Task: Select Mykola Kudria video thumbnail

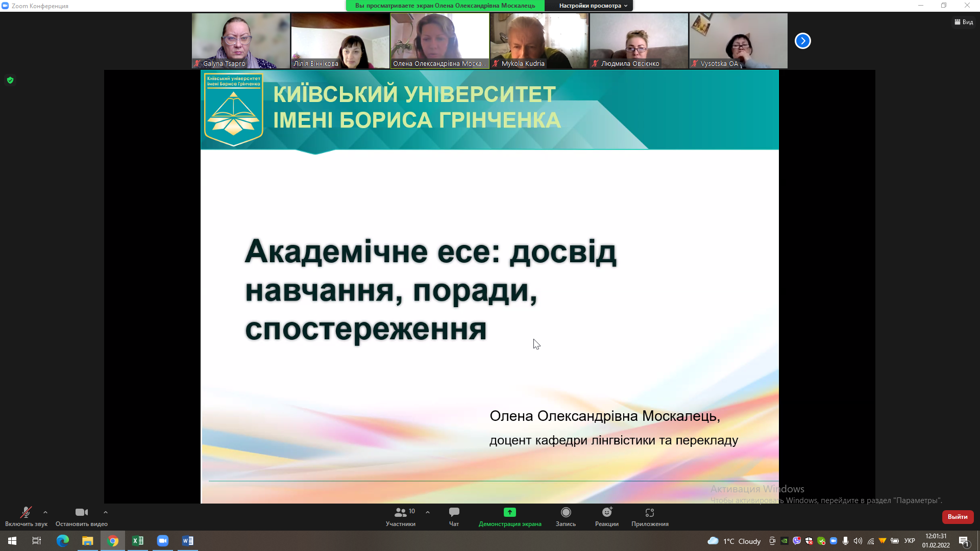Action: [x=539, y=41]
